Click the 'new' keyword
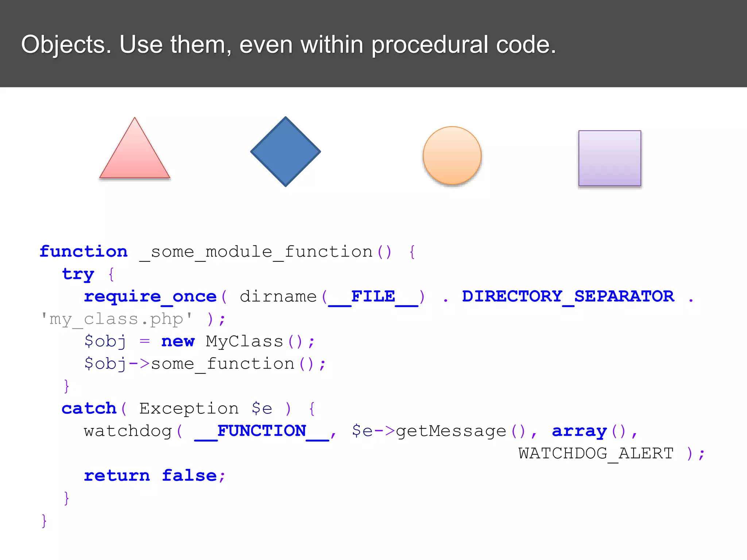 coord(178,342)
